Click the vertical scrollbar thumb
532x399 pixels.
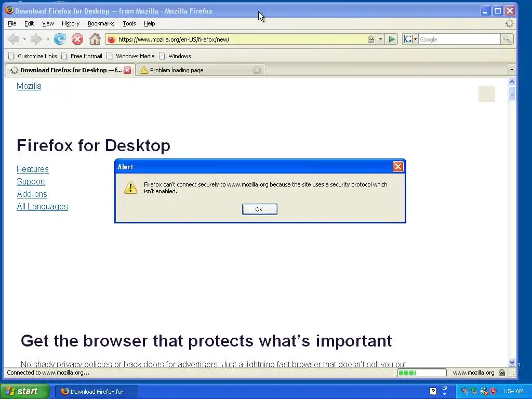pos(512,94)
